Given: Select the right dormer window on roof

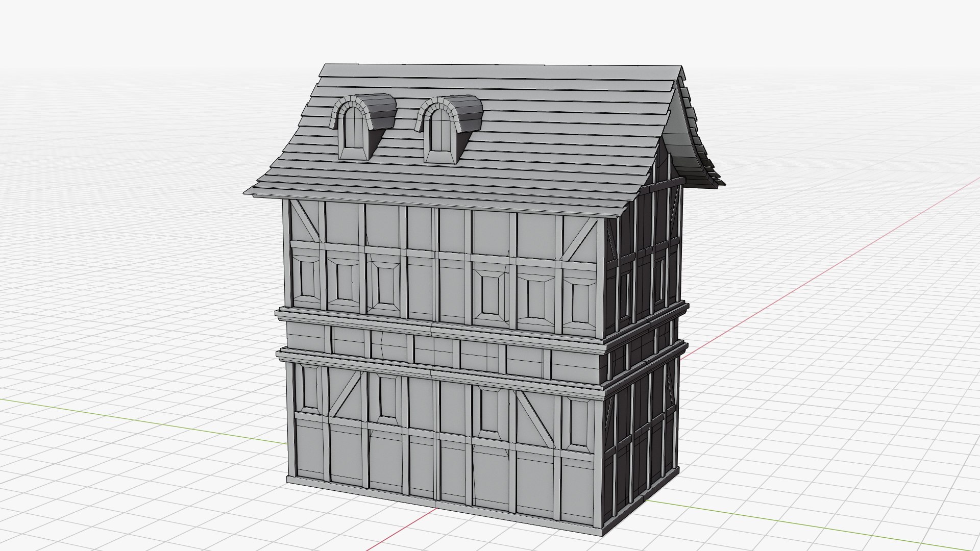Looking at the screenshot, I should pyautogui.click(x=448, y=130).
